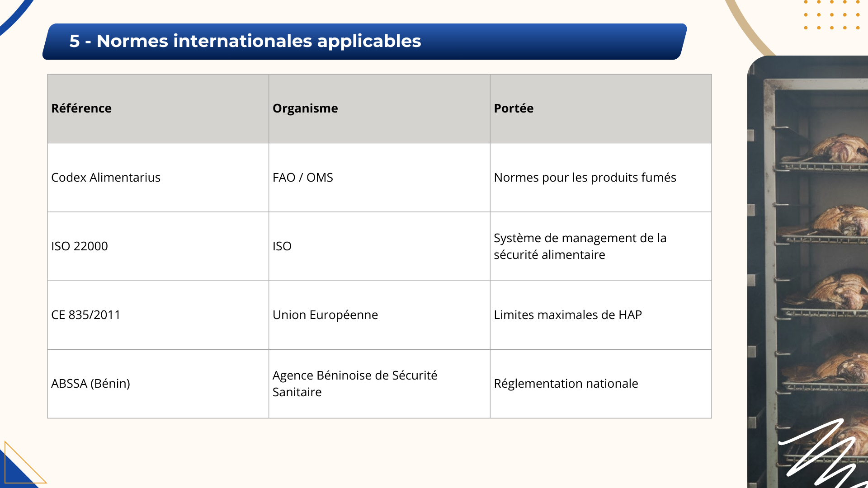868x488 pixels.
Task: Select the Référence column header
Action: [x=158, y=108]
